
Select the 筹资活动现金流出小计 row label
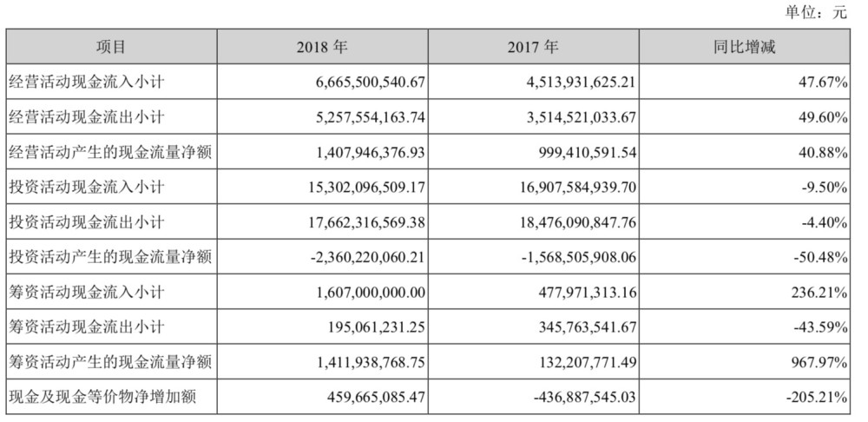click(x=87, y=327)
